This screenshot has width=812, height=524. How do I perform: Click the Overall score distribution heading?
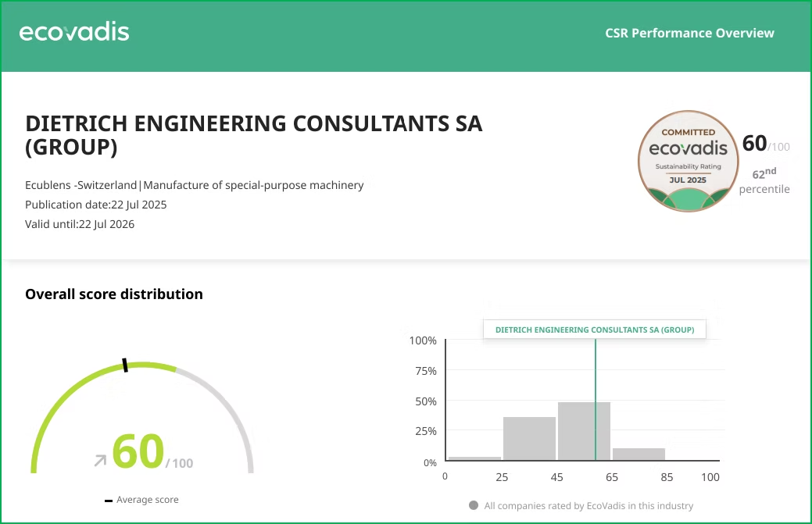(x=114, y=294)
